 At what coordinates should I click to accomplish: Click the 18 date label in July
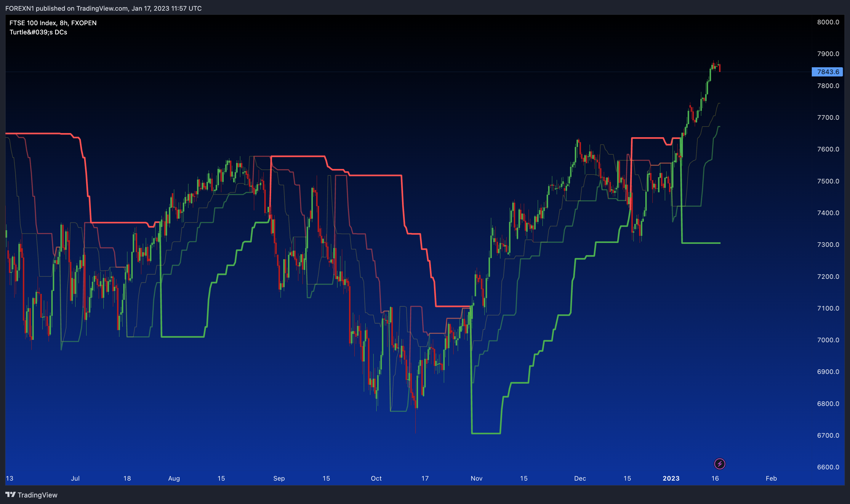(127, 478)
